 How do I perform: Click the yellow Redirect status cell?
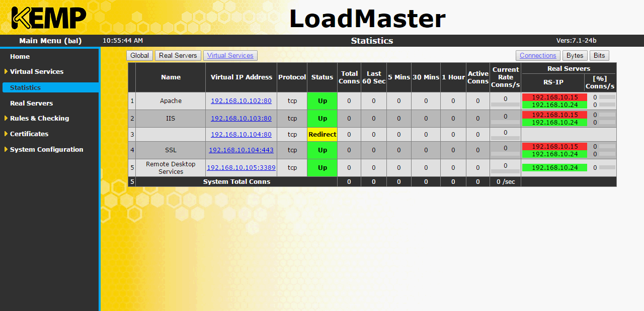coord(322,134)
